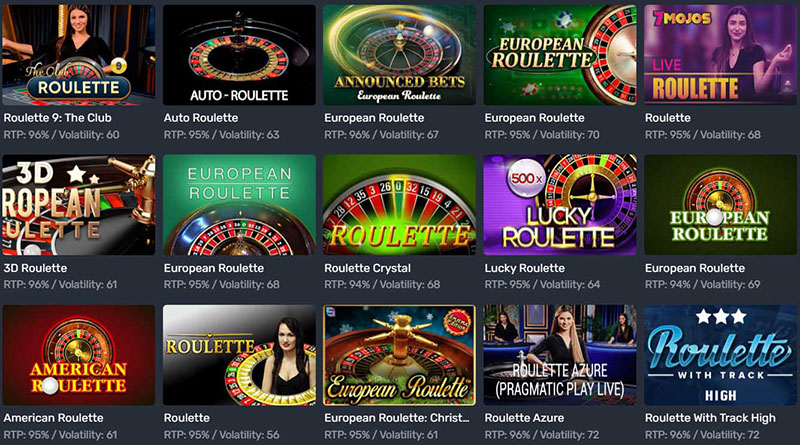Select the Roulette With Track High title
This screenshot has width=800, height=445.
pos(710,418)
